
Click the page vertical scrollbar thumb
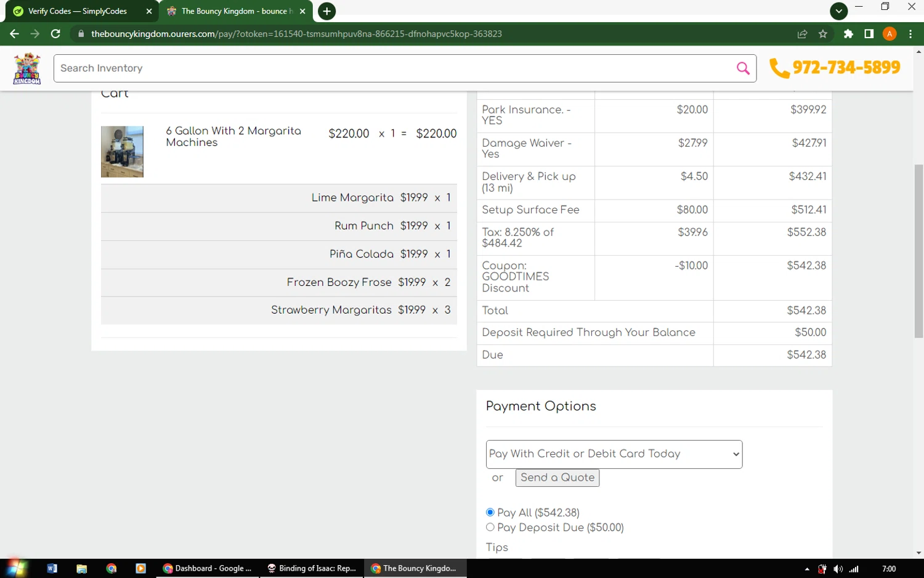(x=918, y=251)
